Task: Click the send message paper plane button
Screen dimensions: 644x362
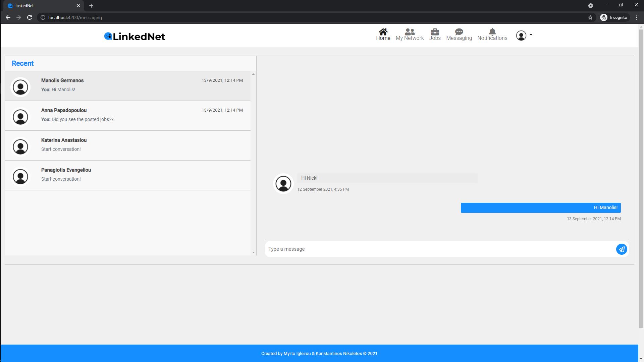Action: [x=622, y=249]
